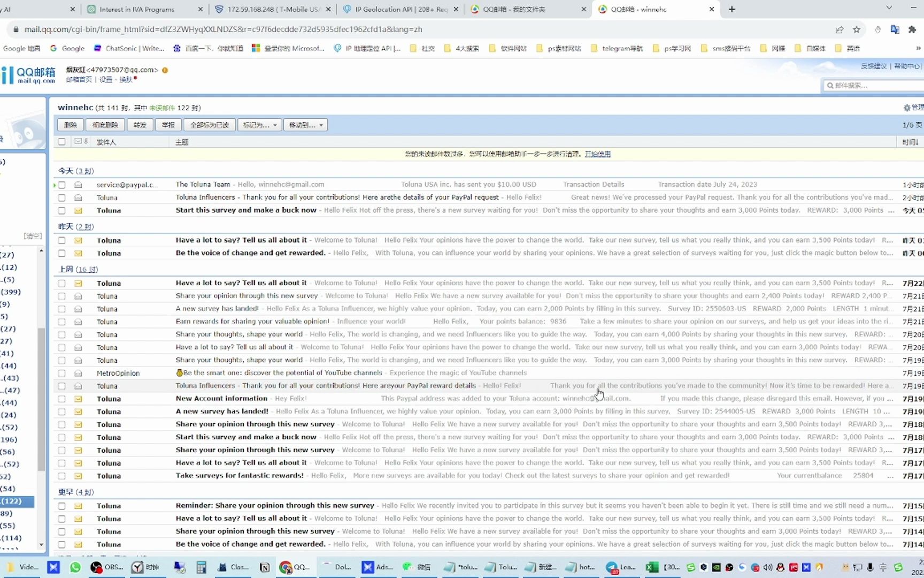Viewport: 924px width, 578px height.
Task: Open the 标记为... dropdown
Action: click(x=259, y=125)
